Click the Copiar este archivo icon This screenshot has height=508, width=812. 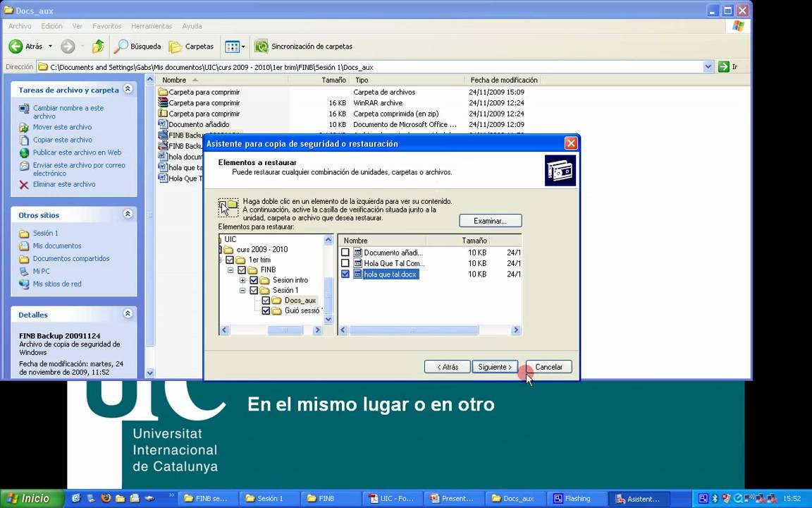24,140
